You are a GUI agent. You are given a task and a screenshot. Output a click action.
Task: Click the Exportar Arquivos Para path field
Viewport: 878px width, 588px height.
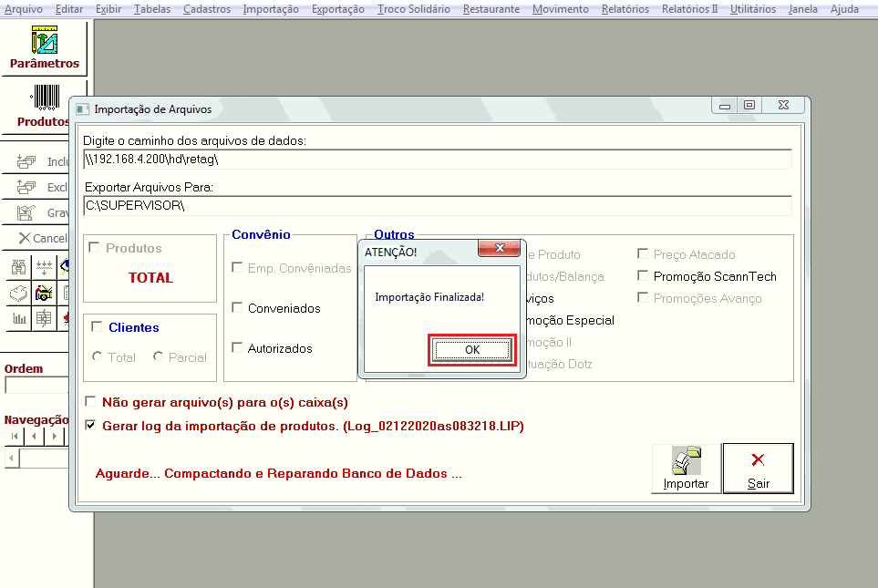pyautogui.click(x=438, y=206)
